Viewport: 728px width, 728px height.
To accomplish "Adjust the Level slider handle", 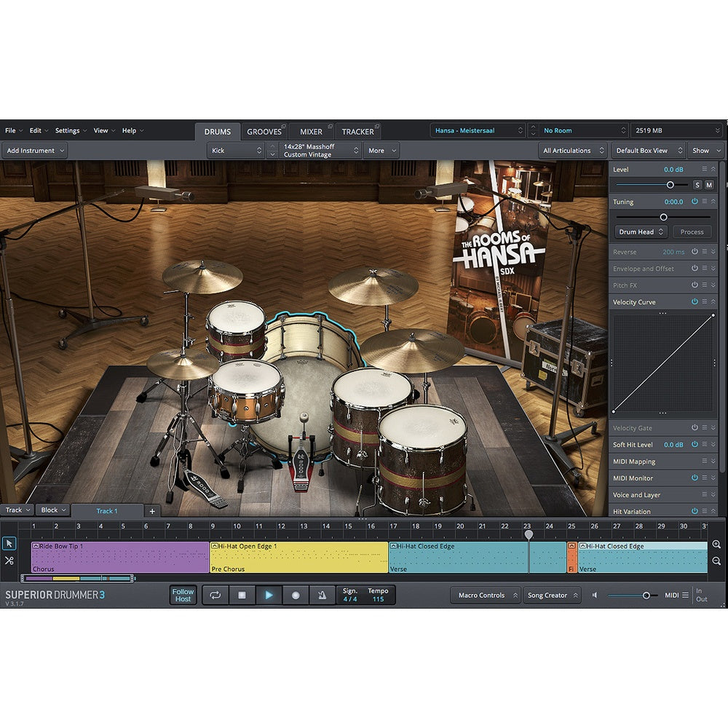I will 670,185.
